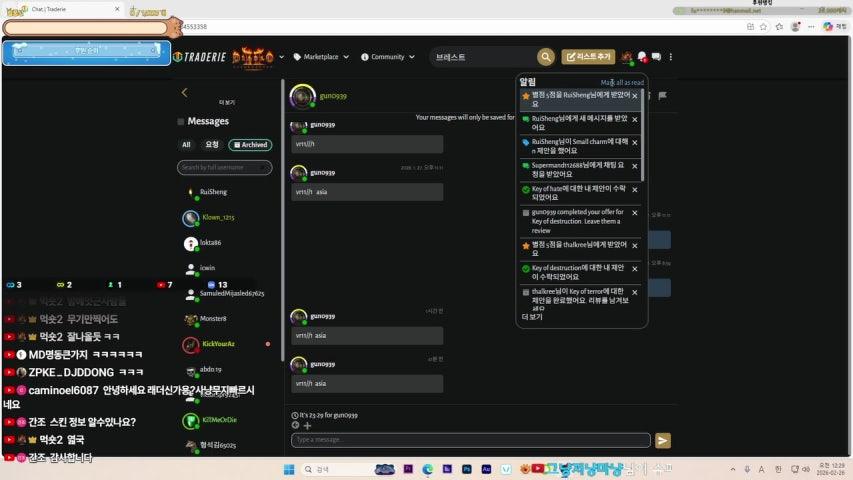The width and height of the screenshot is (853, 480).
Task: Click the Traderie logo
Action: click(199, 57)
